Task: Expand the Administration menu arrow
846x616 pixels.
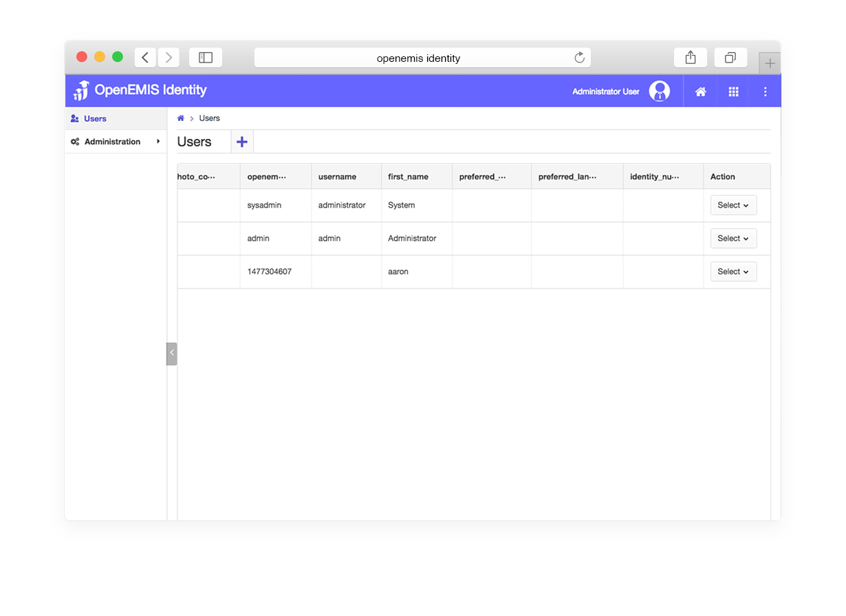Action: point(158,142)
